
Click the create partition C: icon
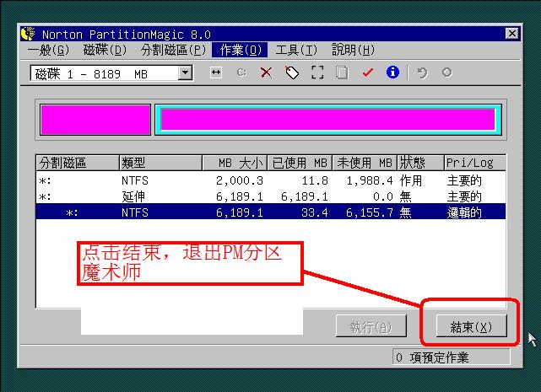tap(241, 73)
